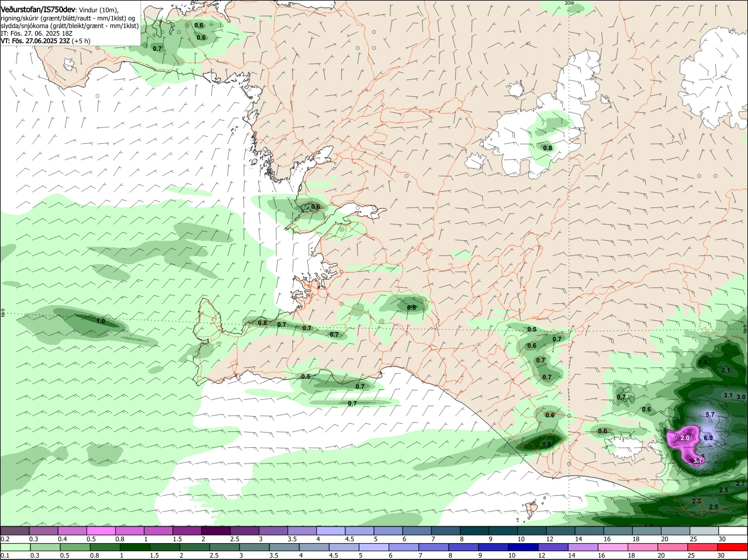The image size is (748, 560).
Task: Click the 1.0 precipitation value on map
Action: pos(101,321)
